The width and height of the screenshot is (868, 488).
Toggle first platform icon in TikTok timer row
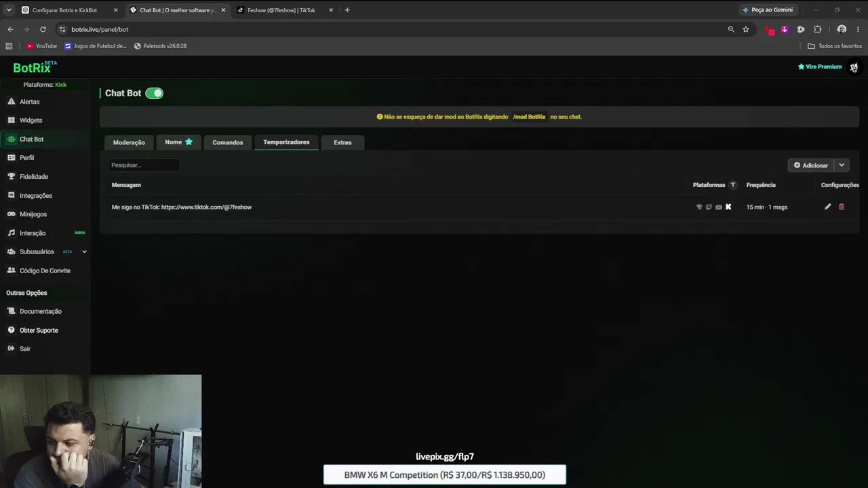pos(699,207)
